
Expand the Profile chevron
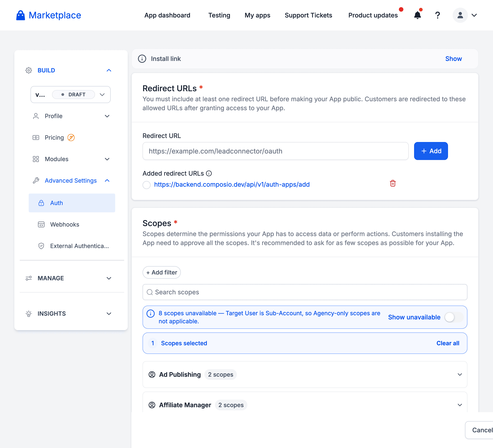(107, 116)
